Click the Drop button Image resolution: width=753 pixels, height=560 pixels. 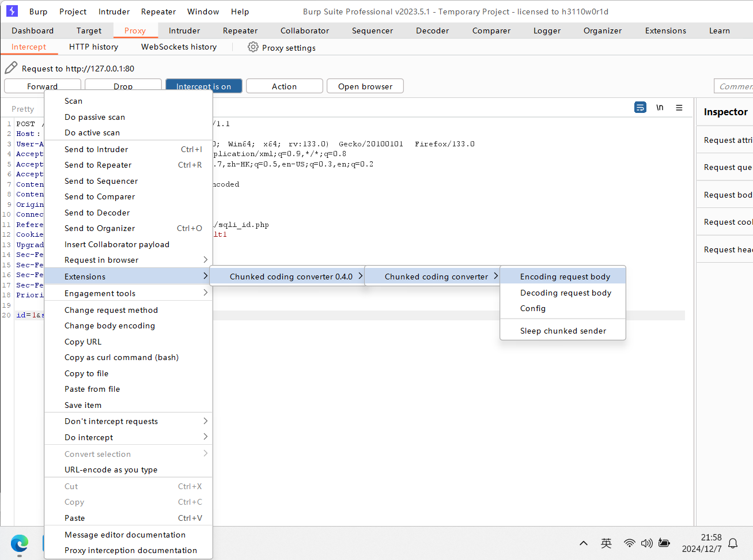click(x=123, y=86)
